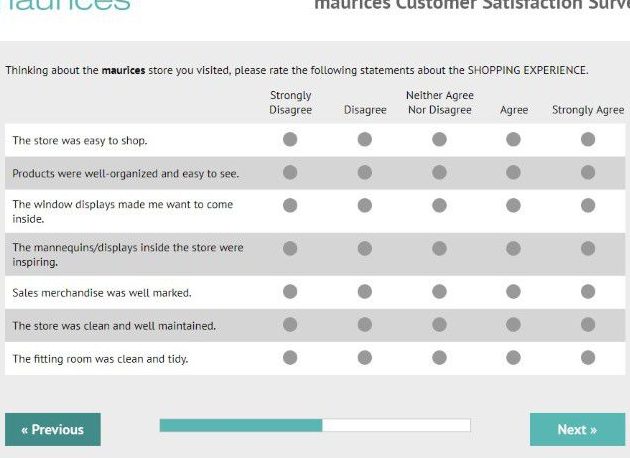Rate 'Sales merchandise was well marked' Strongly Agree
This screenshot has width=630, height=458.
[x=588, y=292]
